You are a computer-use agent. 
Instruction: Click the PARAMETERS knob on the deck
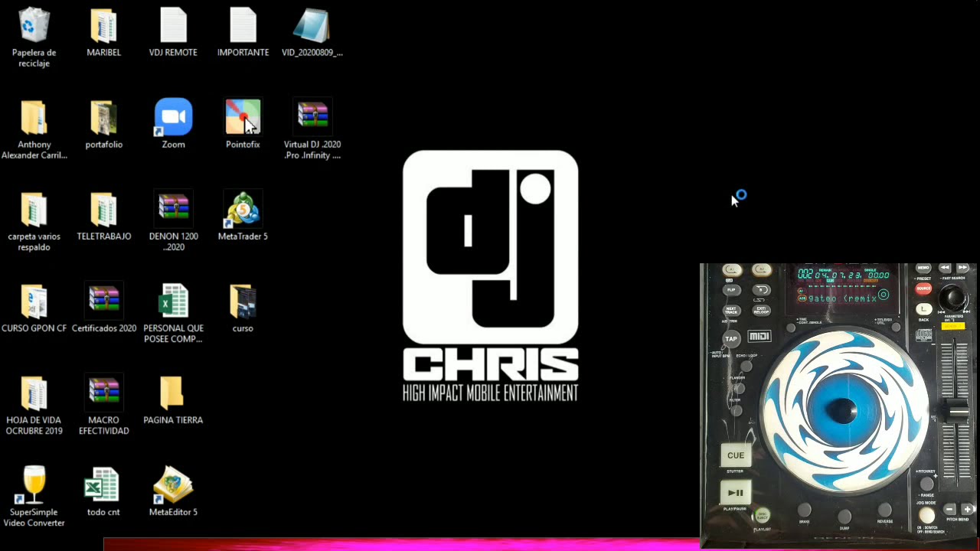click(953, 298)
